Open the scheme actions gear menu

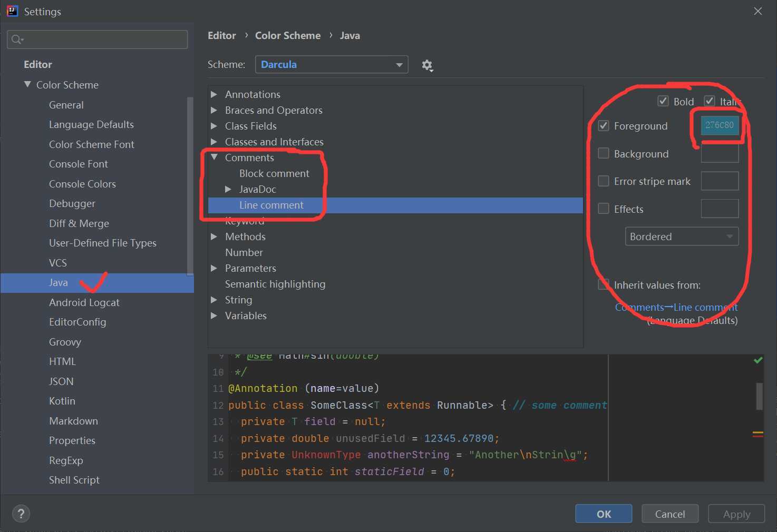point(427,65)
